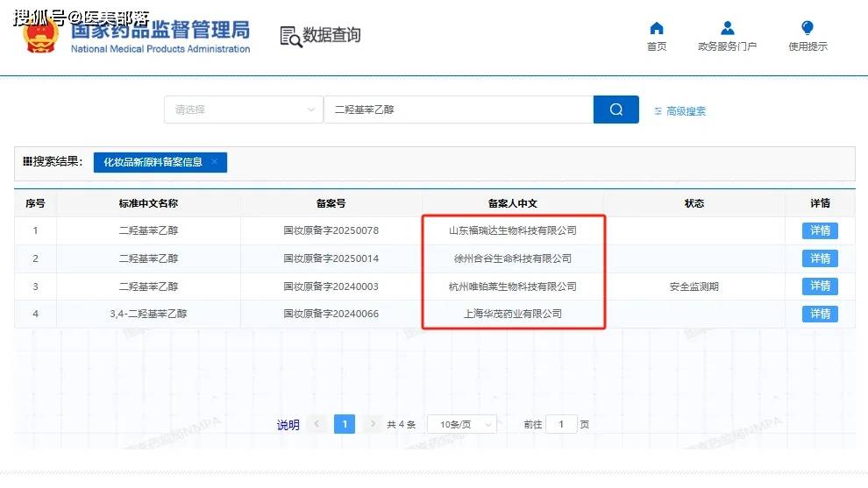Open 使用提示 lightbulb icon
This screenshot has height=488, width=868.
(x=808, y=28)
